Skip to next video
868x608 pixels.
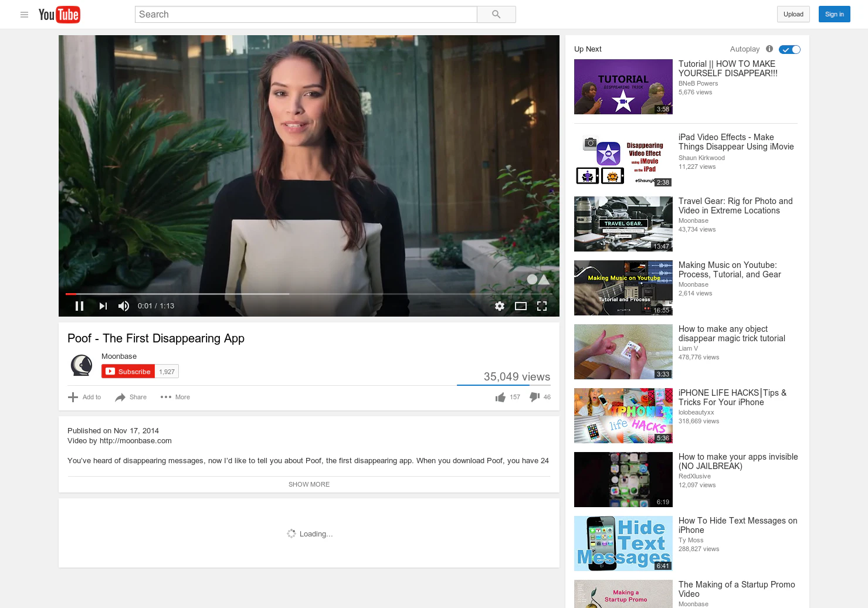(103, 306)
